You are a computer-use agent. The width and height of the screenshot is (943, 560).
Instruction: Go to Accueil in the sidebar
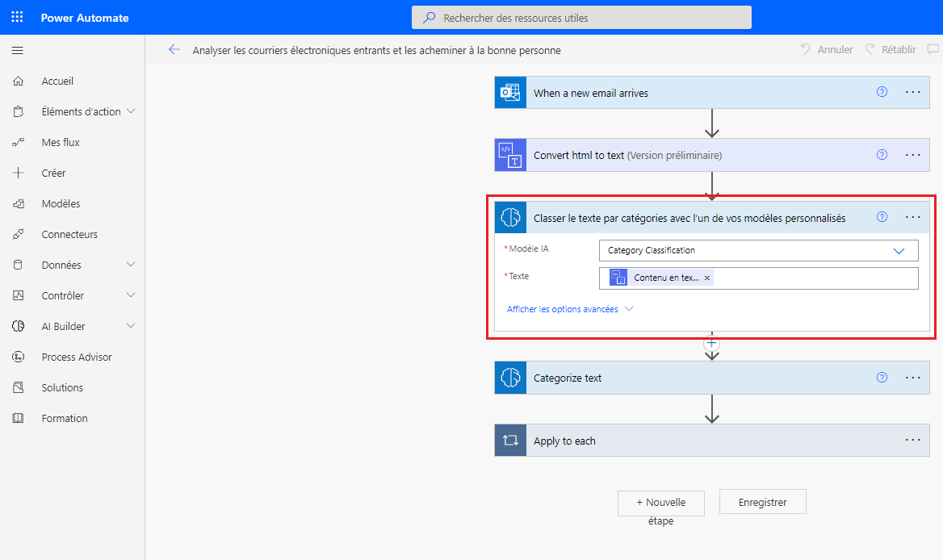tap(57, 81)
